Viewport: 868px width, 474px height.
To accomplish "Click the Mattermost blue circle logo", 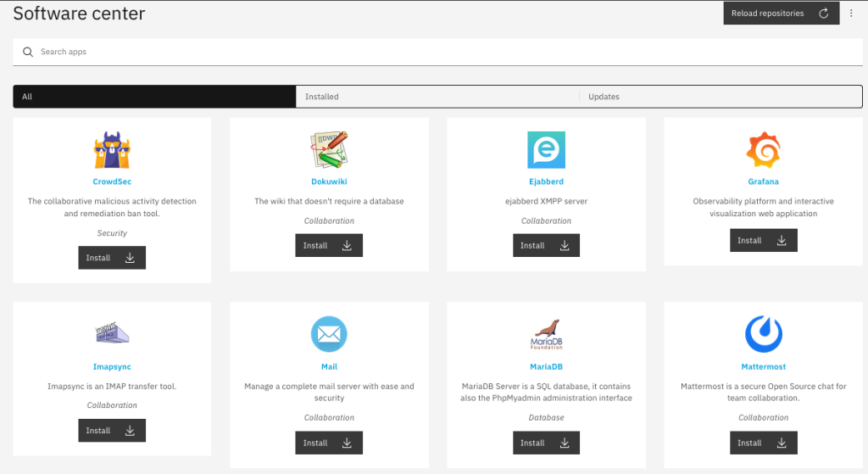I will coord(764,334).
